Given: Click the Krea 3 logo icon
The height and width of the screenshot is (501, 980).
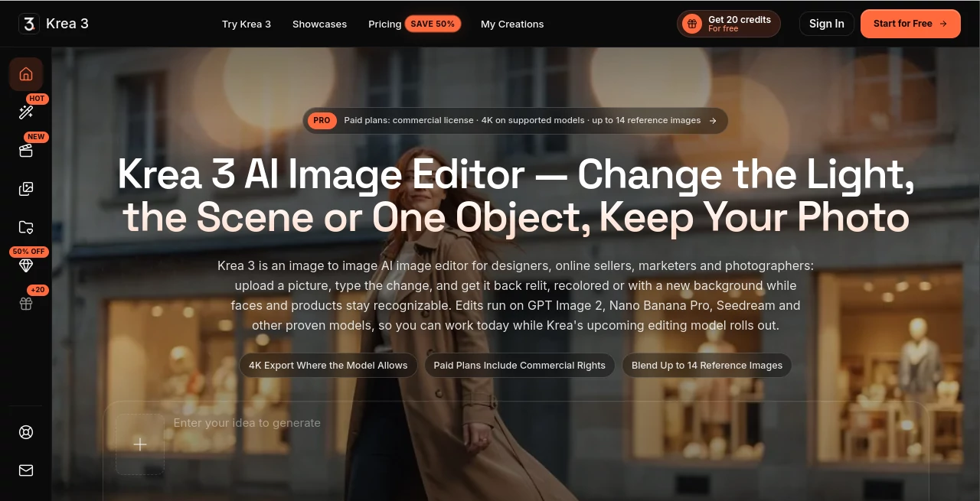Looking at the screenshot, I should click(28, 24).
